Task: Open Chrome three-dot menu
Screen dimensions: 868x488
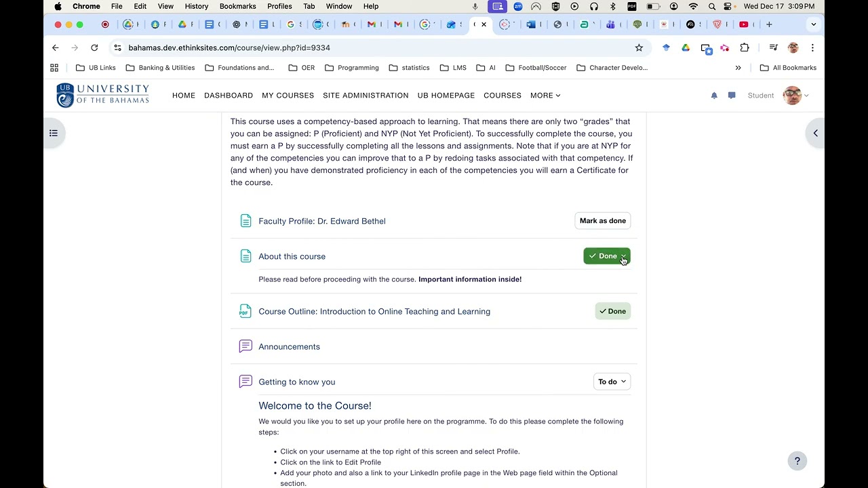Action: [x=812, y=47]
